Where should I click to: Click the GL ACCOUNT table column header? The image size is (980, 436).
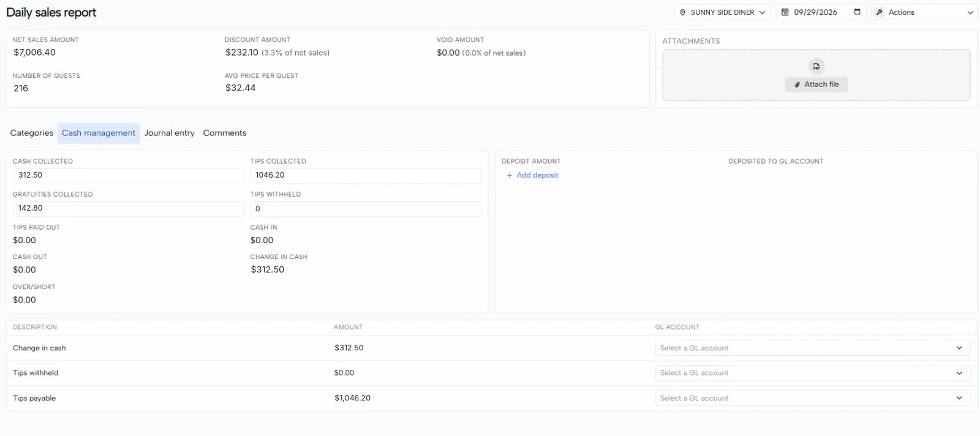coord(677,327)
